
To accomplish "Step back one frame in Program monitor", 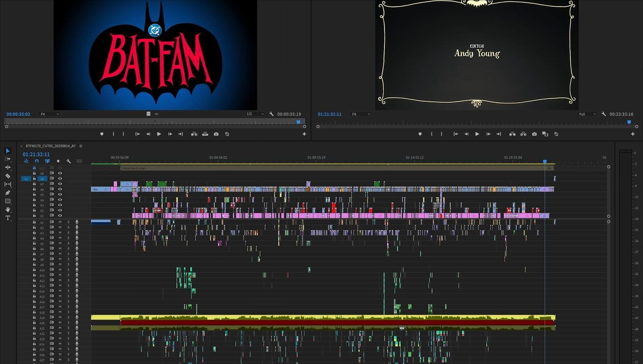I will 466,134.
